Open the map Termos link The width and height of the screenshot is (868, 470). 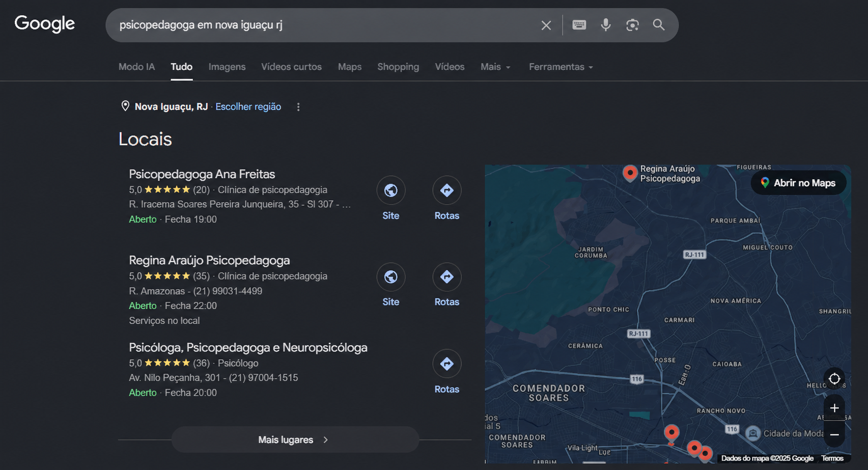pos(832,458)
